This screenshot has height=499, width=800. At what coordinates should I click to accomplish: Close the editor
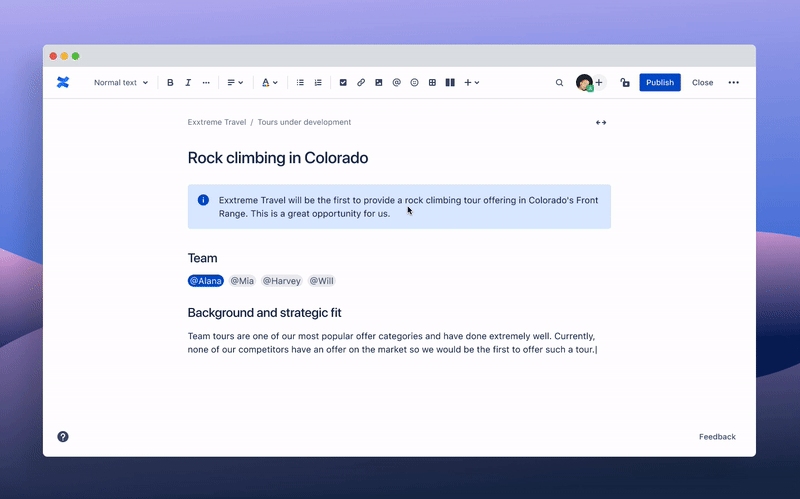[703, 82]
